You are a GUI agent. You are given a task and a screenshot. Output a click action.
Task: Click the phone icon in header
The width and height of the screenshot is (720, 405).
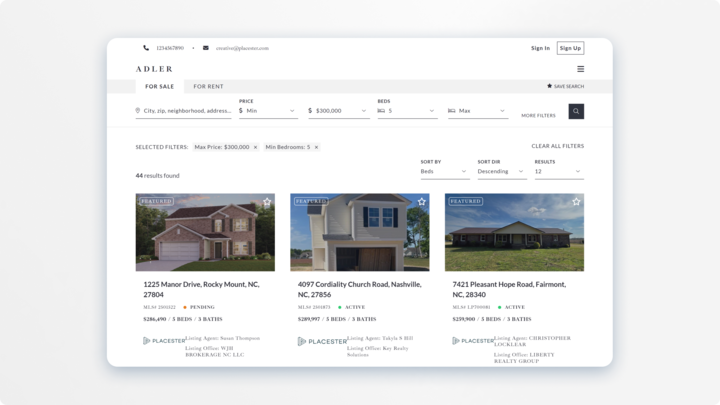(x=146, y=48)
